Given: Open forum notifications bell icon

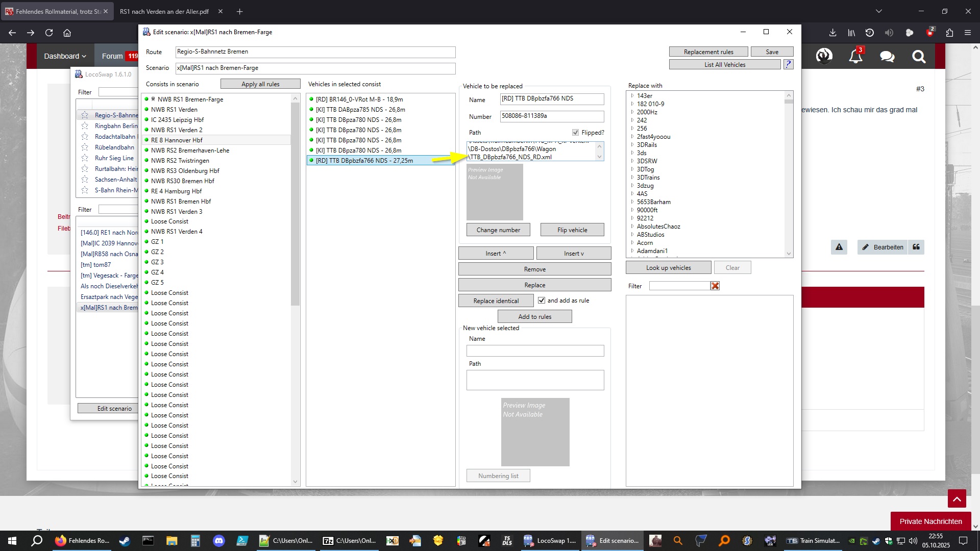Looking at the screenshot, I should tap(856, 56).
